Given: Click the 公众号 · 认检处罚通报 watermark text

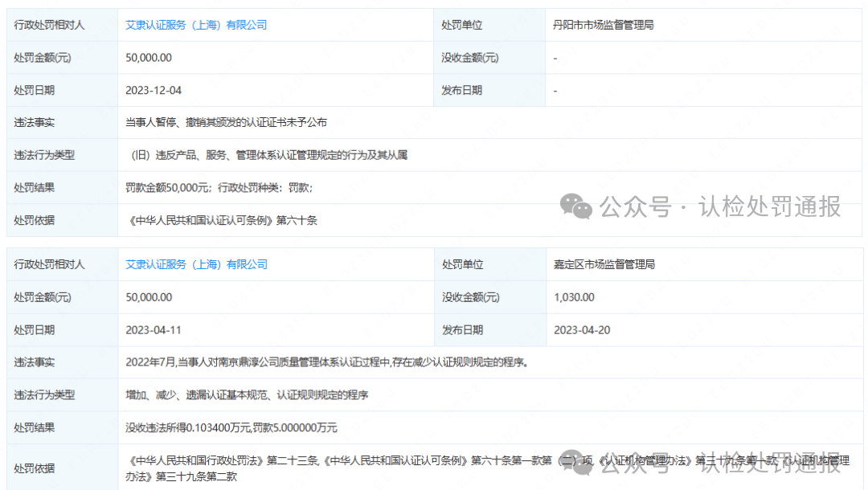Looking at the screenshot, I should tap(720, 206).
